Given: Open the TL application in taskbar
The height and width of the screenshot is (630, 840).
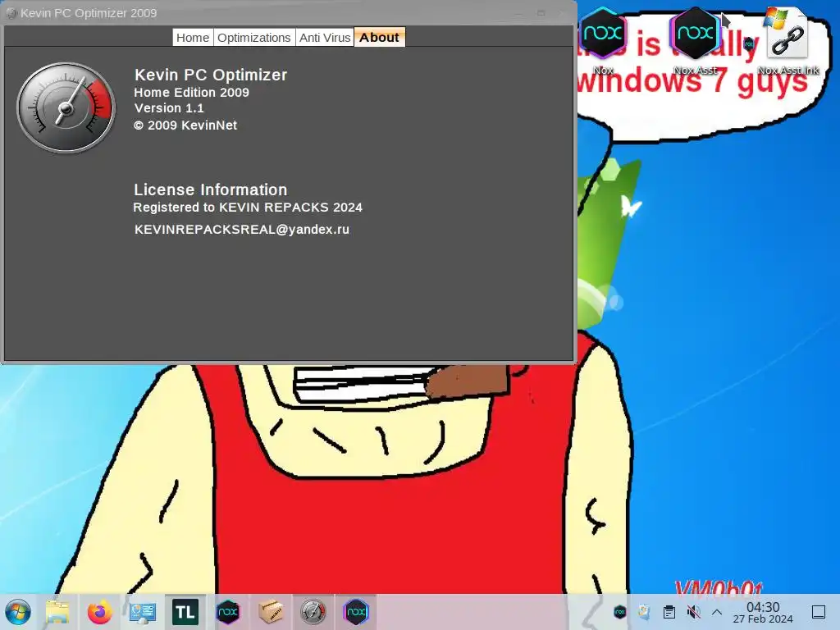Looking at the screenshot, I should point(185,612).
